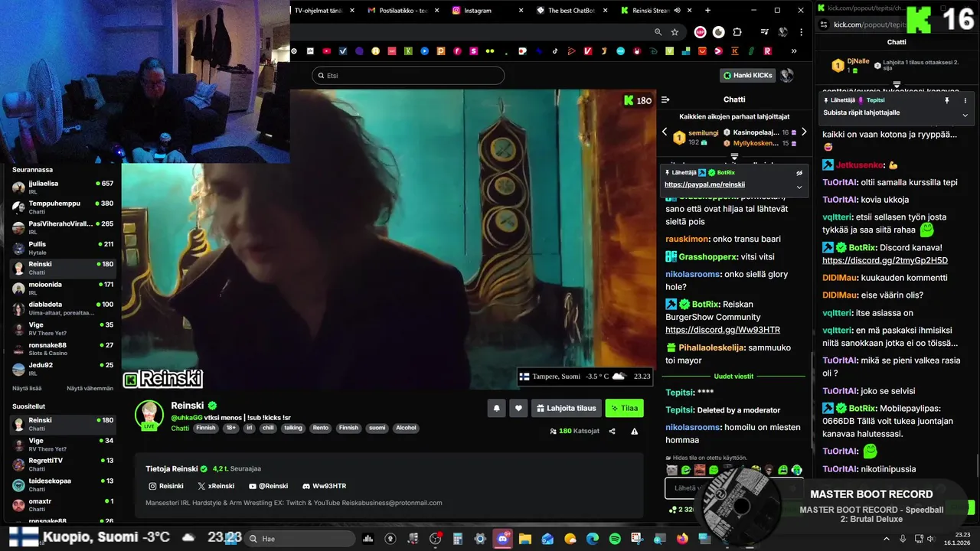Select the Alcohol stream tag

tap(406, 428)
